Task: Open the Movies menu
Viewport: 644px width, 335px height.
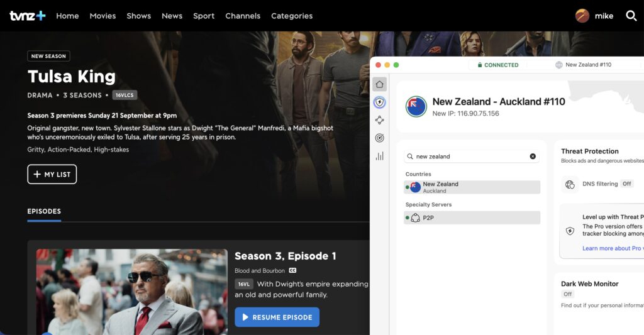Action: pos(103,16)
